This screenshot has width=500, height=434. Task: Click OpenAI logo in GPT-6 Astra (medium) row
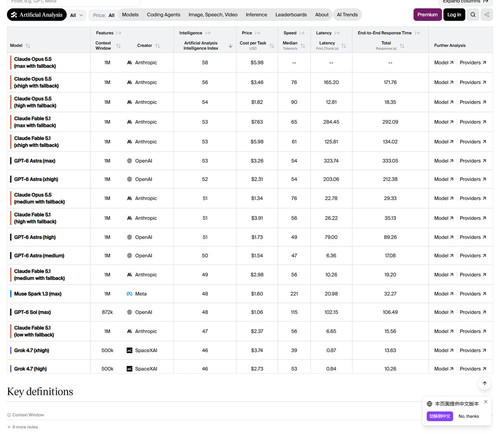129,256
